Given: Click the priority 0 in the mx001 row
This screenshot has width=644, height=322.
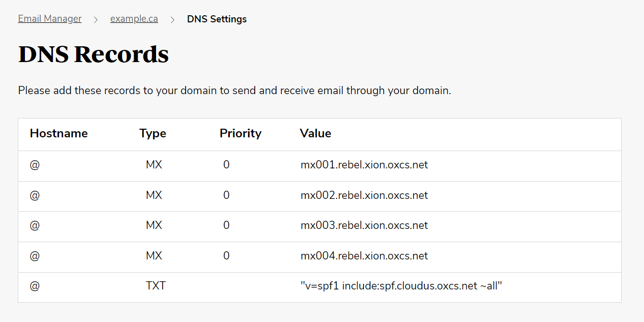Looking at the screenshot, I should (x=226, y=165).
